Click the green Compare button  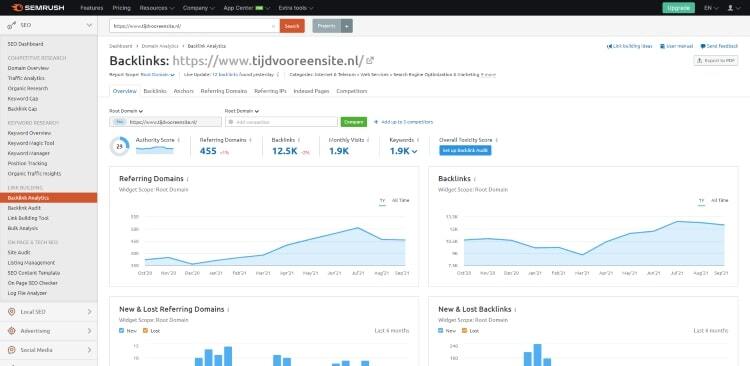pyautogui.click(x=354, y=122)
